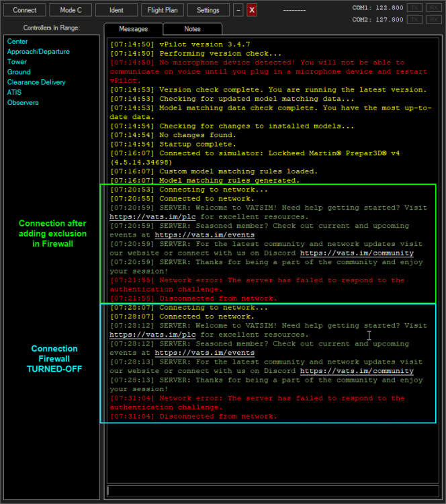Minimize vPilot with the dash button
Image resolution: width=446 pixels, height=504 pixels.
click(x=238, y=10)
